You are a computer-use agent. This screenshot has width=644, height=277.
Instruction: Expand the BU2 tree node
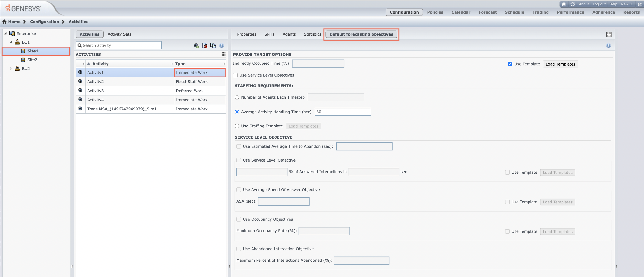pyautogui.click(x=11, y=68)
